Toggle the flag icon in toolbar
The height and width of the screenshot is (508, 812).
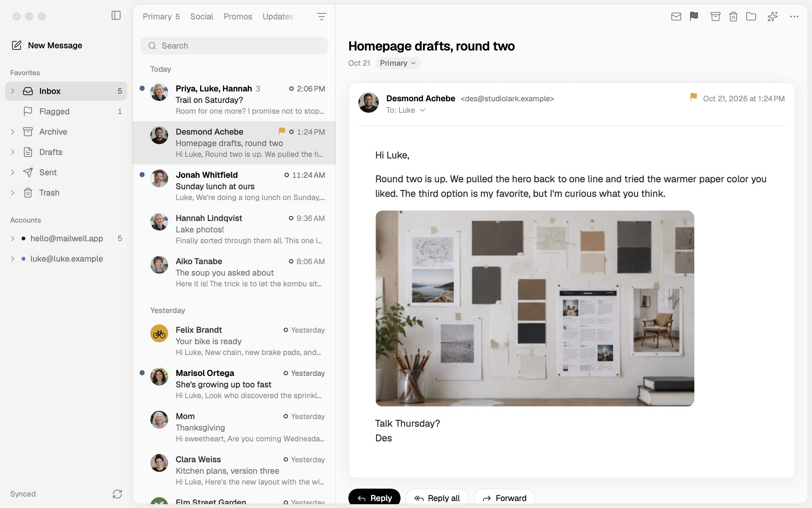point(694,16)
